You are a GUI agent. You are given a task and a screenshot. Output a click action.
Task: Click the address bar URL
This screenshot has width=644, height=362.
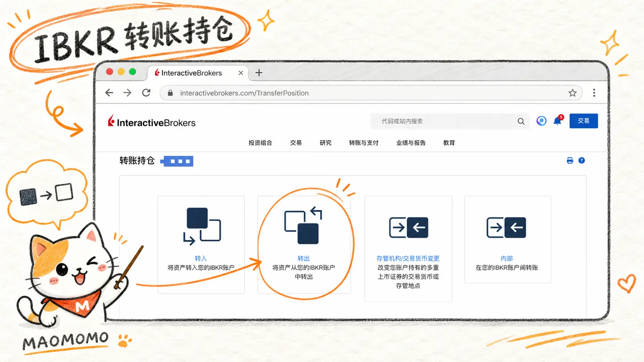click(244, 93)
